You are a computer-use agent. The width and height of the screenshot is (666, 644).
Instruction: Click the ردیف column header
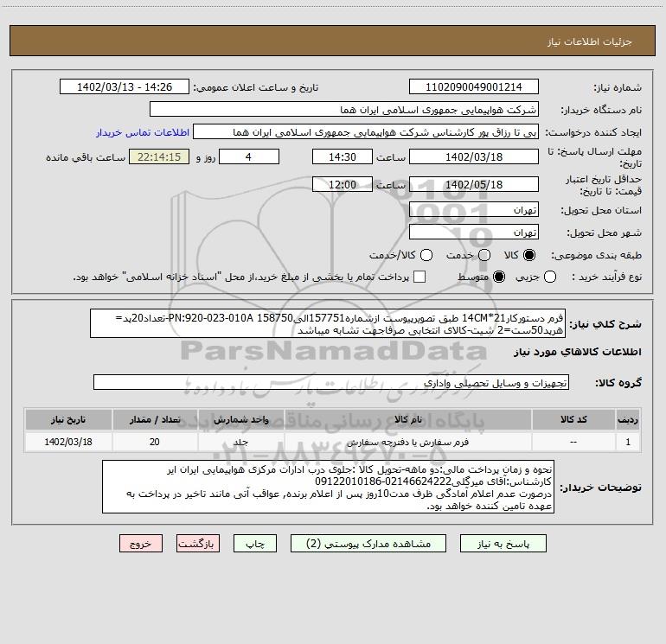tap(628, 420)
